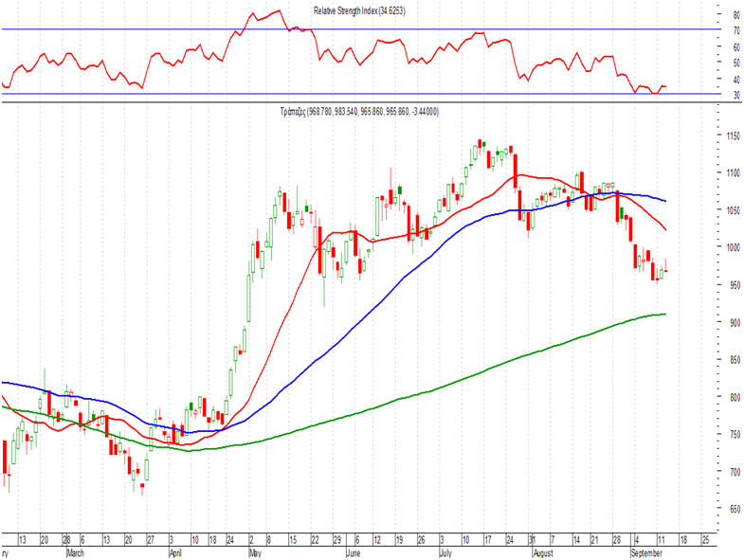Select the March month label
Image resolution: width=744 pixels, height=560 pixels.
click(76, 552)
